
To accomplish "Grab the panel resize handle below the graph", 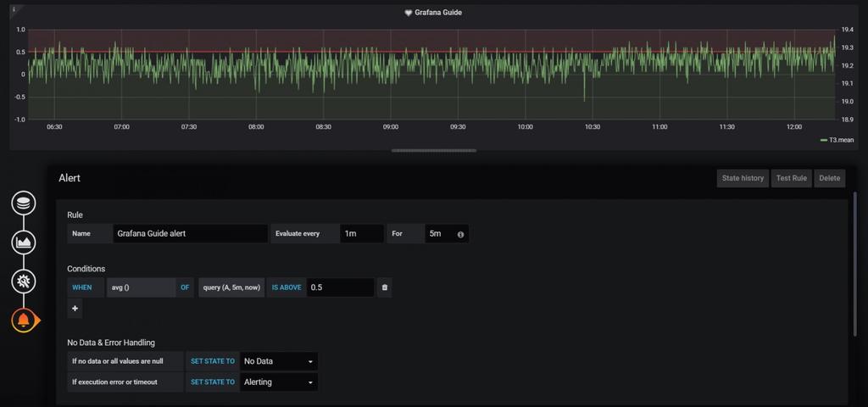I will (x=433, y=151).
